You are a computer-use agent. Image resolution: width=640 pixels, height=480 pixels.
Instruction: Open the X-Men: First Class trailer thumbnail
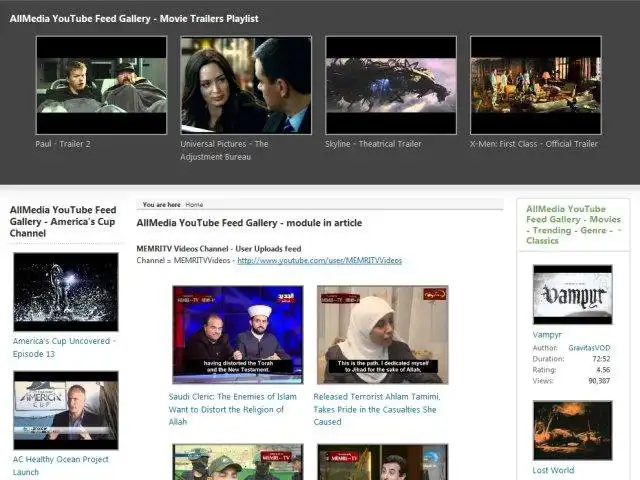click(x=536, y=85)
